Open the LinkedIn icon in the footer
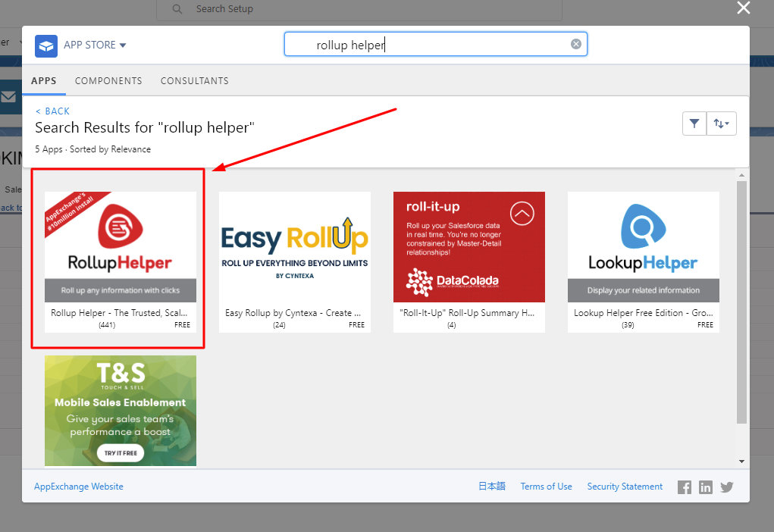 tap(705, 487)
